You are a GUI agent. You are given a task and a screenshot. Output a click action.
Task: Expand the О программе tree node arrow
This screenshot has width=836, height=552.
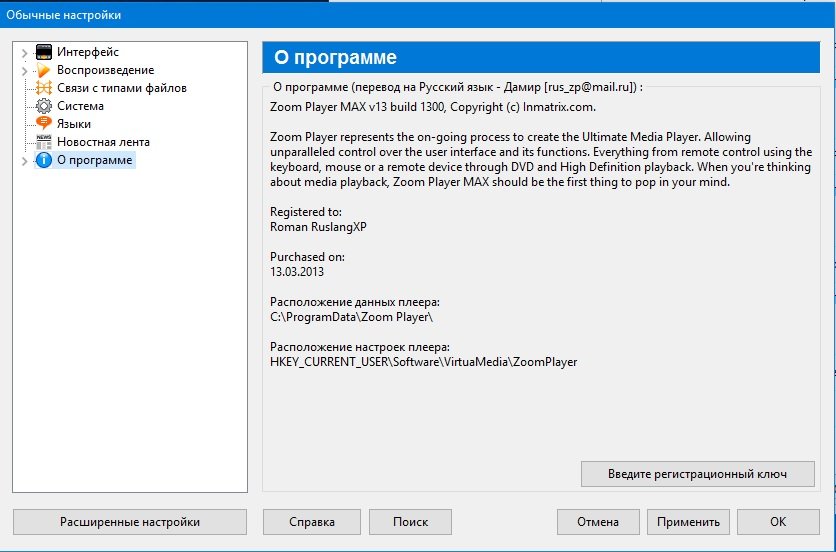(x=24, y=160)
